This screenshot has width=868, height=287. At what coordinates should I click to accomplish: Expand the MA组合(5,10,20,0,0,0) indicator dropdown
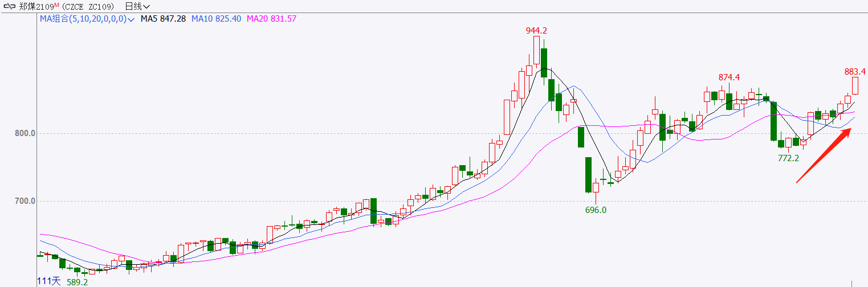click(x=87, y=19)
